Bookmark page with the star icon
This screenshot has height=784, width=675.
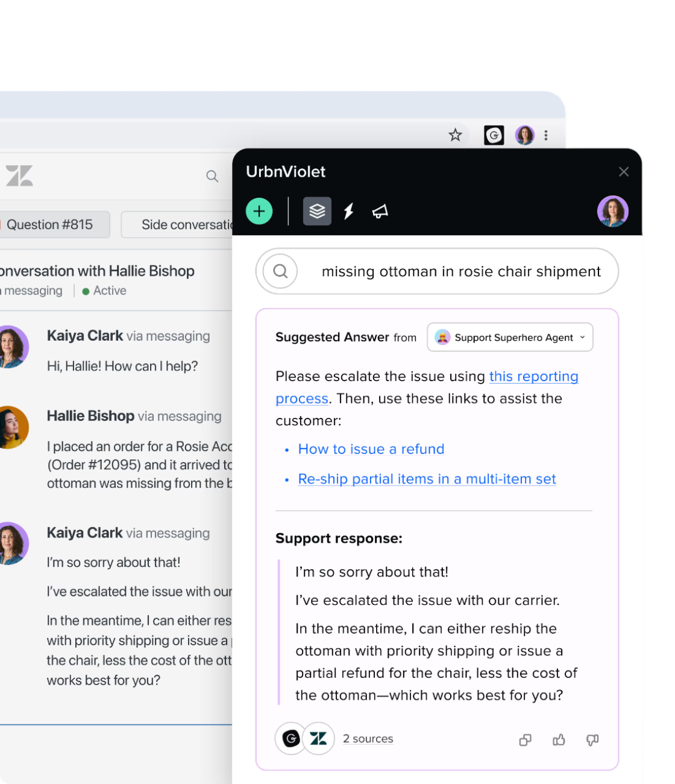pos(455,135)
